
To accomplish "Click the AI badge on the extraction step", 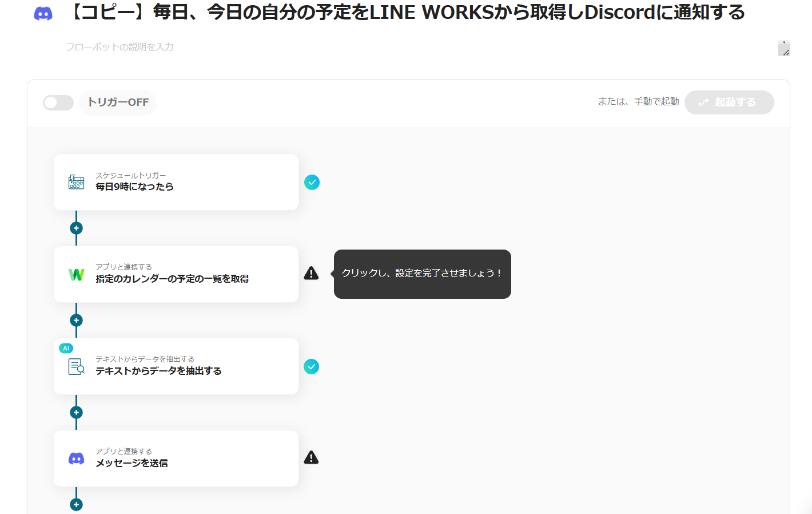I will (66, 348).
